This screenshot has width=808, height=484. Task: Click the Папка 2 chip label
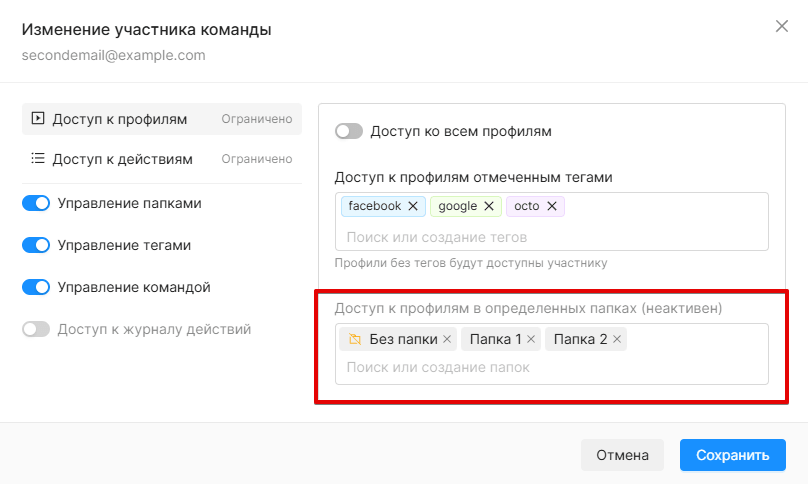580,339
